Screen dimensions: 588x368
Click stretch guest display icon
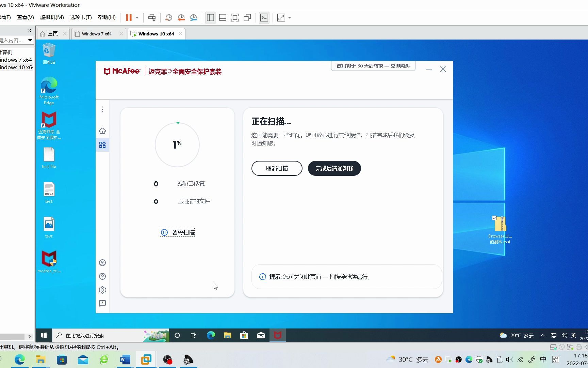[x=281, y=18]
